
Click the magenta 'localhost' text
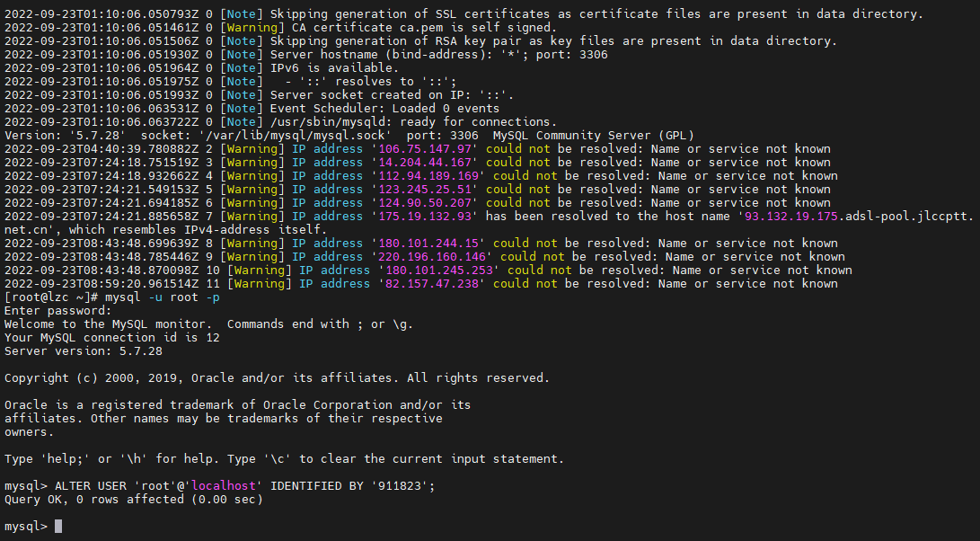point(224,486)
